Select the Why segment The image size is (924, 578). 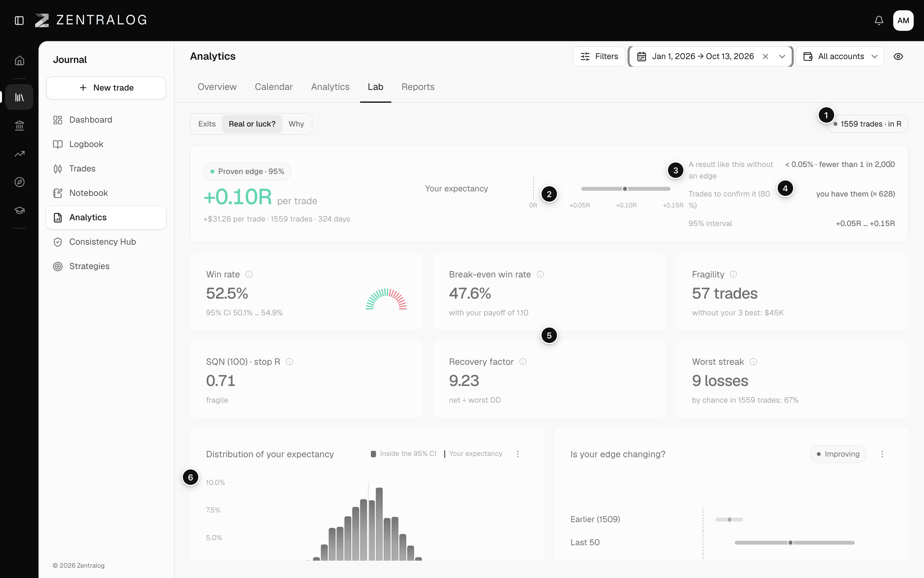pyautogui.click(x=296, y=124)
